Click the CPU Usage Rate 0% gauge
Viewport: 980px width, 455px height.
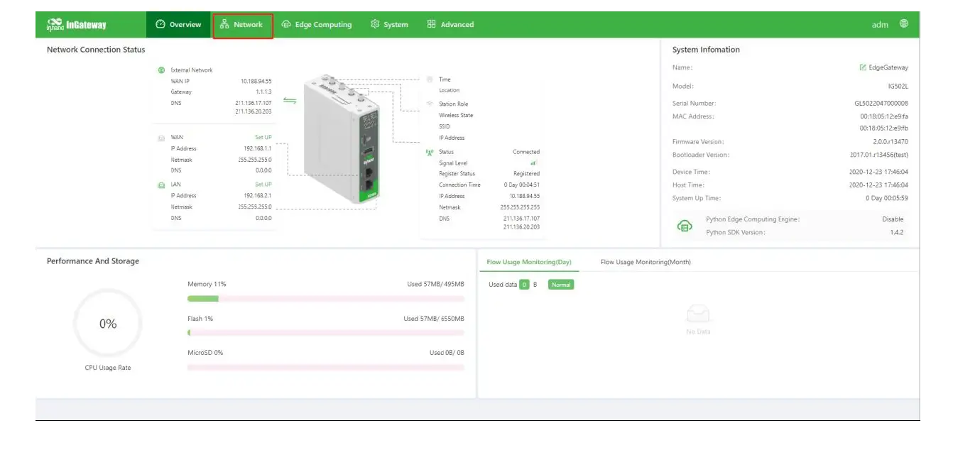(108, 324)
